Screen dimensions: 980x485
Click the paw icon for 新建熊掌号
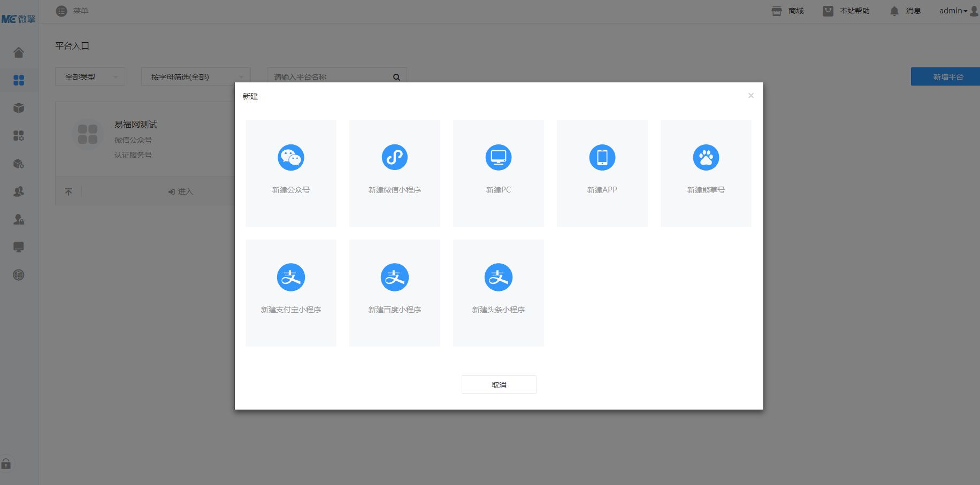(706, 158)
